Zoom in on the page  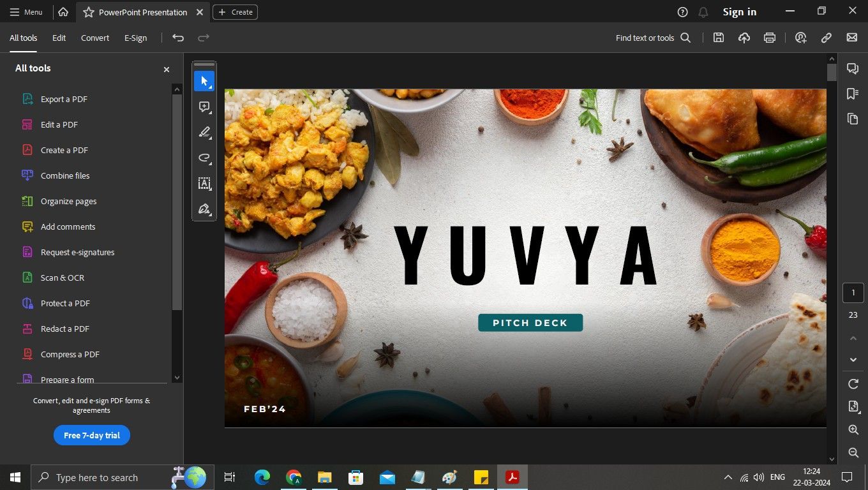[x=853, y=430]
